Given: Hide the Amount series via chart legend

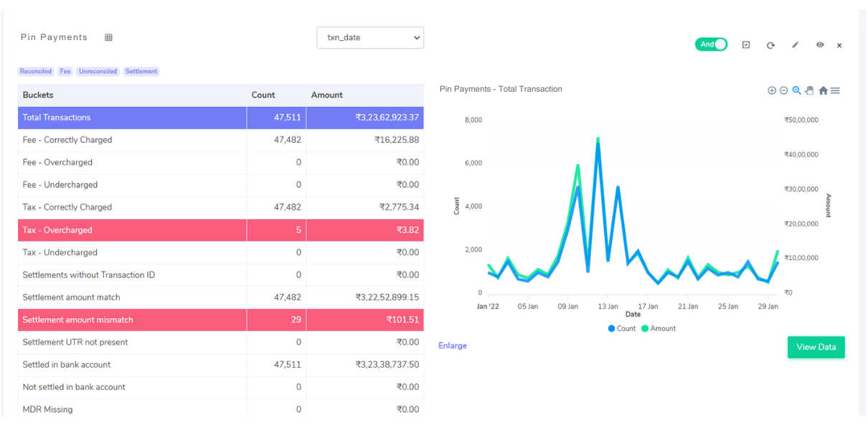Looking at the screenshot, I should click(x=659, y=328).
